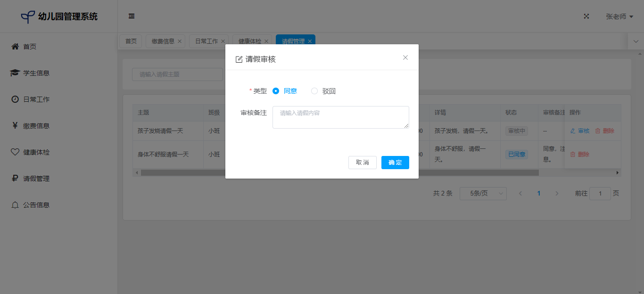Image resolution: width=644 pixels, height=294 pixels.
Task: Open the 张老师 user dropdown
Action: [619, 16]
